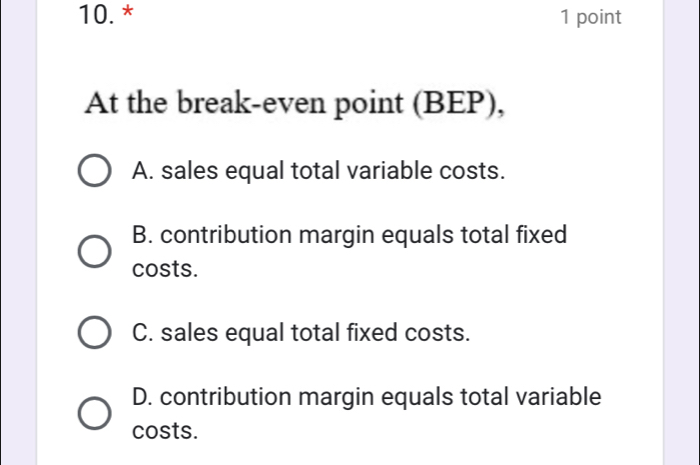Choose the radio button for option C
The width and height of the screenshot is (700, 465).
[95, 333]
